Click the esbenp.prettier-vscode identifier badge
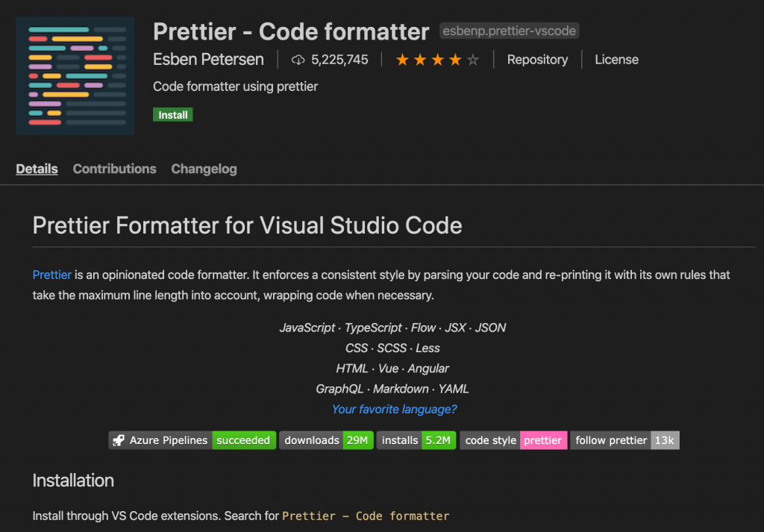Viewport: 764px width, 532px height. tap(509, 31)
